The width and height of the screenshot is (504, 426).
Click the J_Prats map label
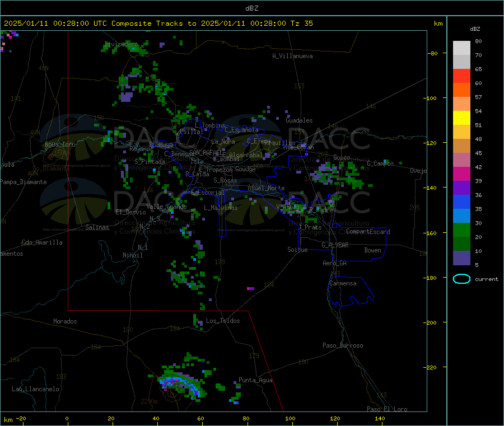click(310, 227)
